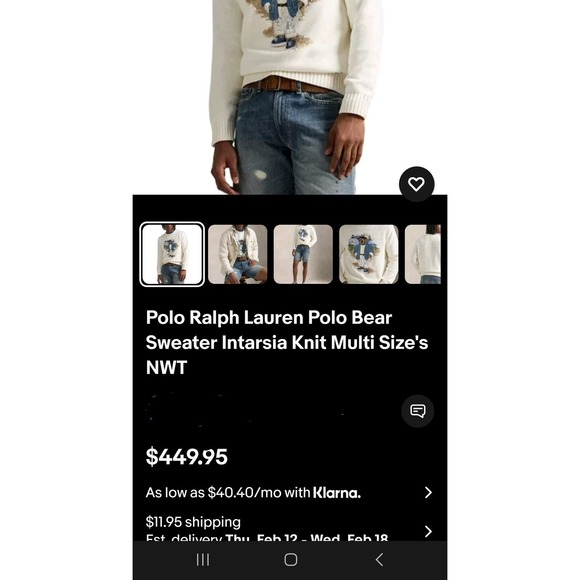The image size is (580, 580).
Task: Open the $11.95 shipping info
Action: pyautogui.click(x=193, y=522)
